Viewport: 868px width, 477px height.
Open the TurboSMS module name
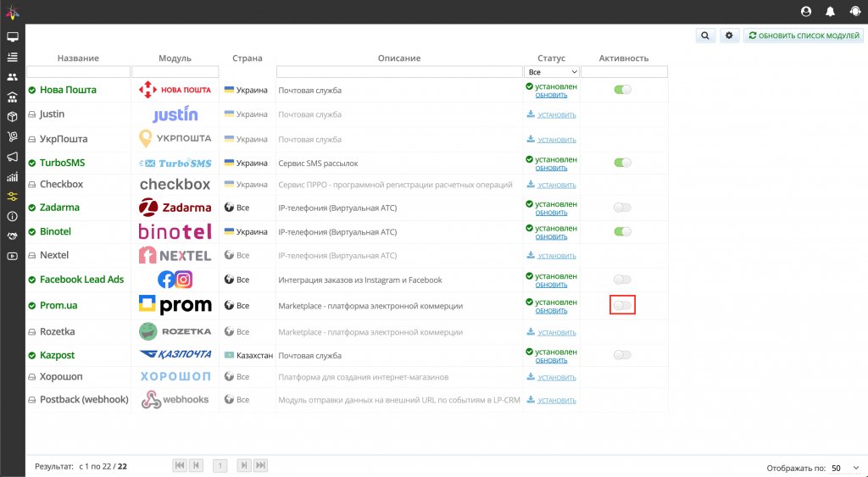point(62,163)
